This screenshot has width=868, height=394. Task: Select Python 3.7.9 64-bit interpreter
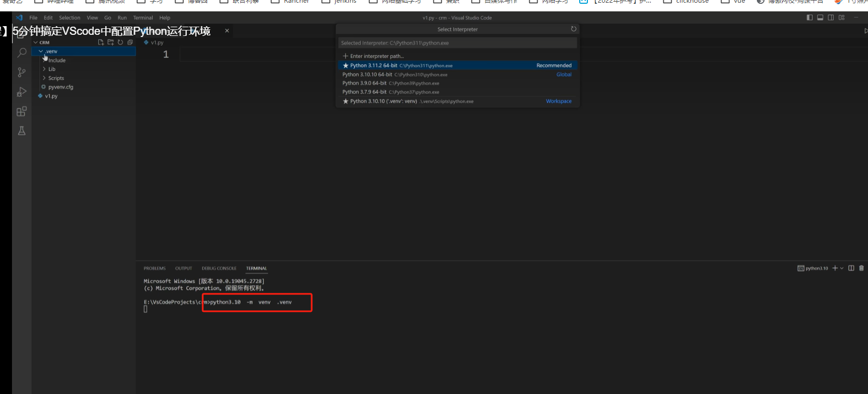458,92
